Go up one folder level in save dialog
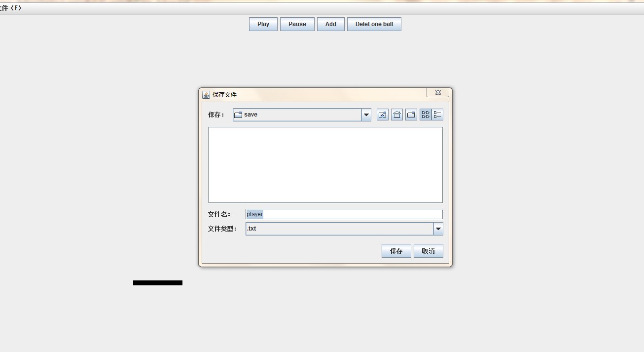The height and width of the screenshot is (352, 644). point(383,115)
